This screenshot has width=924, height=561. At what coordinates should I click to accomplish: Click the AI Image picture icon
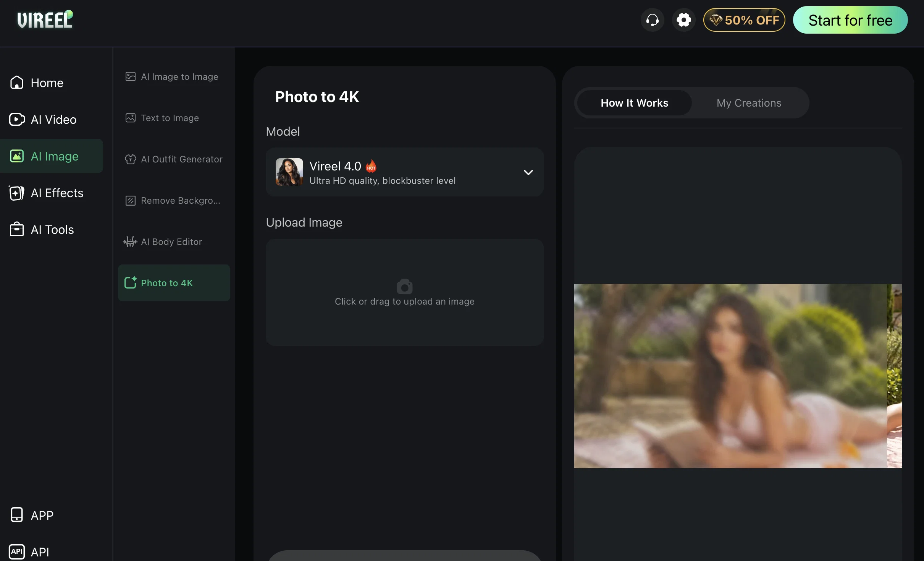(17, 156)
